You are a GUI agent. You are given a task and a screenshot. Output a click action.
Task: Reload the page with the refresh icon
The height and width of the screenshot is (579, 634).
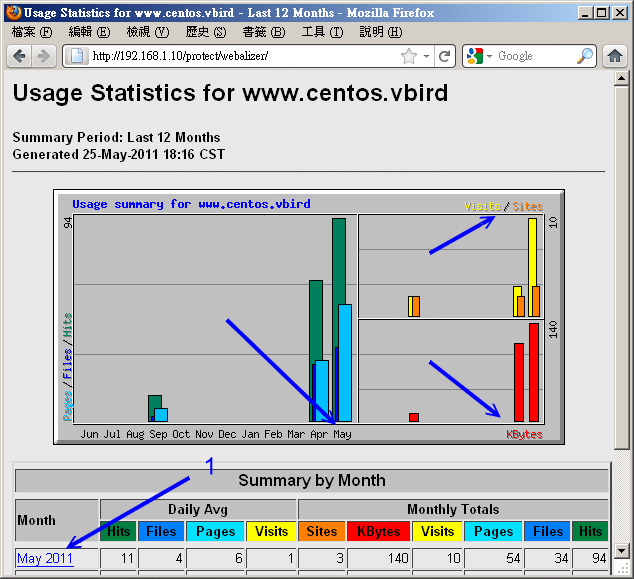[x=445, y=56]
